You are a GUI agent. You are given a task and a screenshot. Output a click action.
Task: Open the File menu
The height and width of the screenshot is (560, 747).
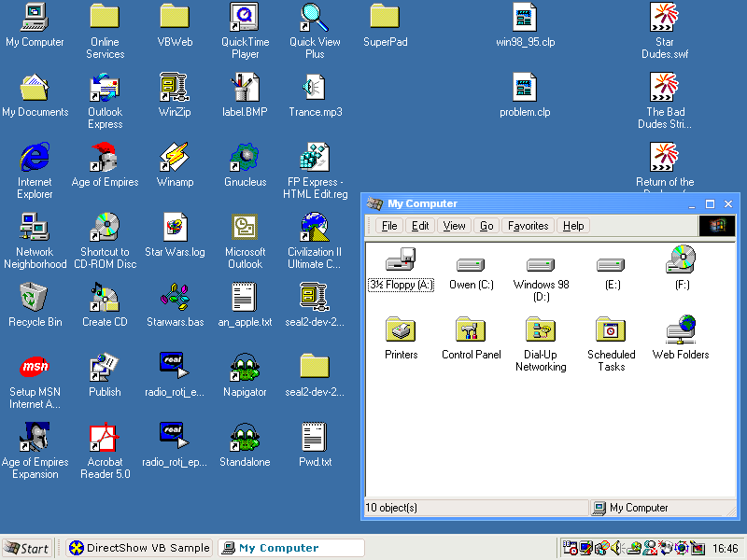[x=389, y=226]
